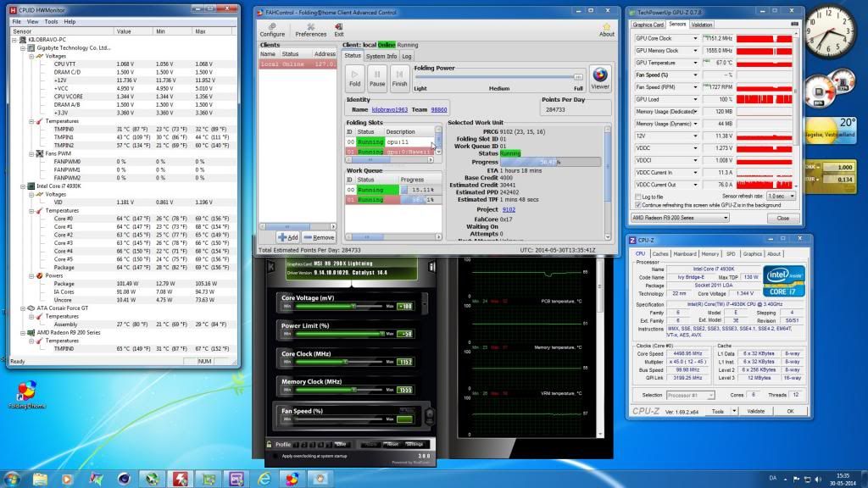Open AMD Radeon R9 200 Series dropdown
The width and height of the screenshot is (868, 488).
point(680,218)
